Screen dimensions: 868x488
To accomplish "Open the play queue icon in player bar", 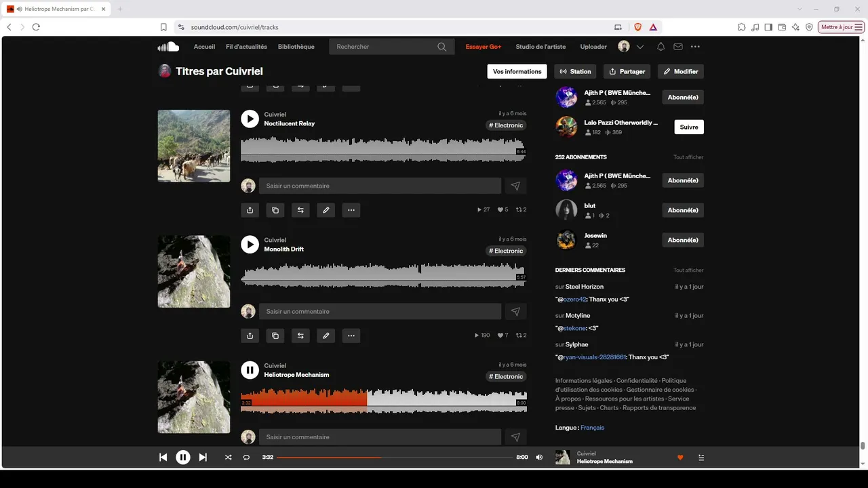I will coord(701,457).
